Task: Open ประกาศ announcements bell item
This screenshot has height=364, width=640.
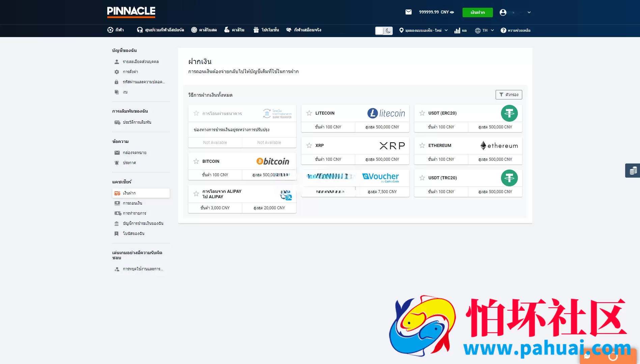Action: tap(125, 163)
